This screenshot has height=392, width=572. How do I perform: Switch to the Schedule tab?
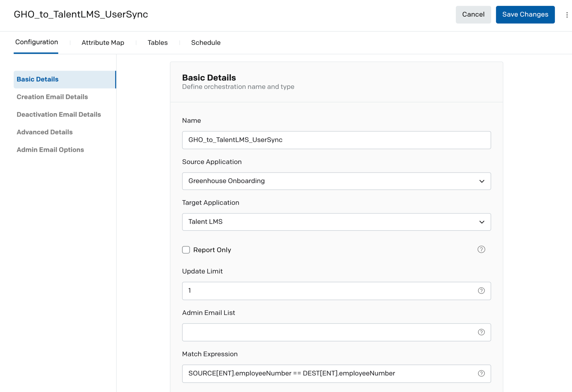206,43
